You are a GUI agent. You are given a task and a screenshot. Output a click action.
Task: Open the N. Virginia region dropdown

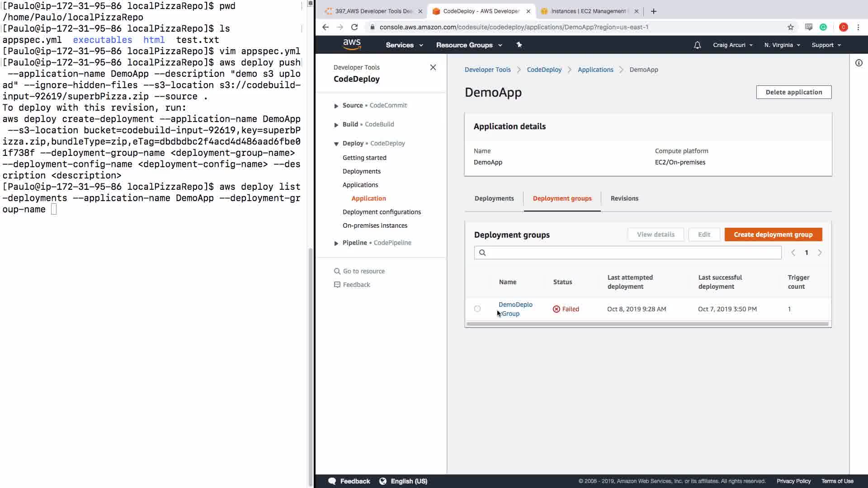(x=782, y=45)
